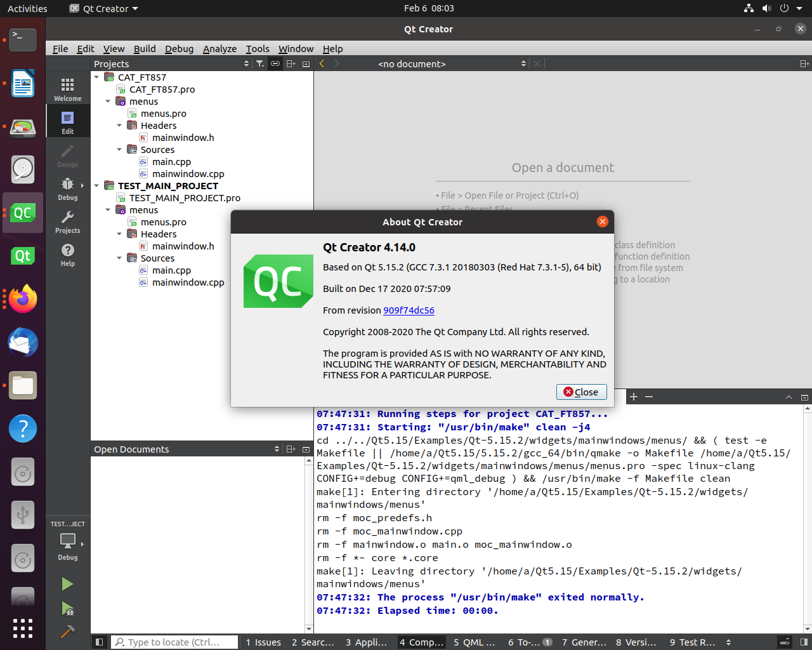
Task: Close the About Qt Creator dialog
Action: click(581, 392)
